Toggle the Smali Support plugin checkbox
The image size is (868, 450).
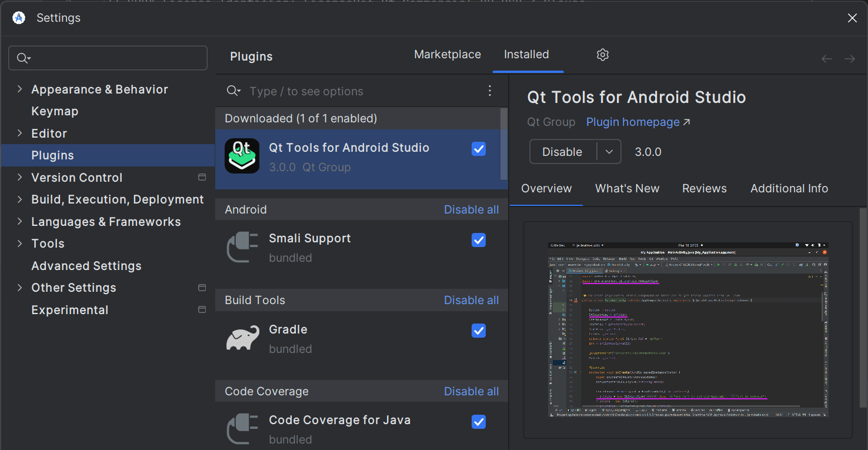click(x=479, y=240)
